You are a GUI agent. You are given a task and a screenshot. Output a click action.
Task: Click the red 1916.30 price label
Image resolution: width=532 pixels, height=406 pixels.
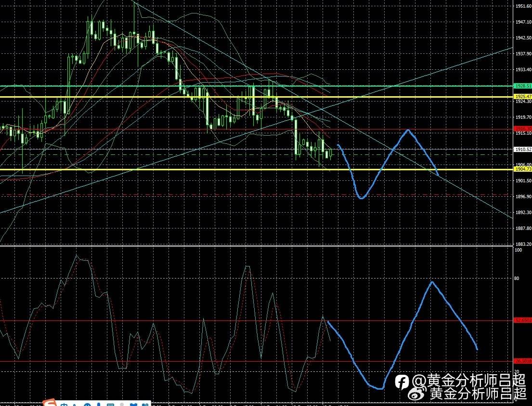click(x=523, y=129)
